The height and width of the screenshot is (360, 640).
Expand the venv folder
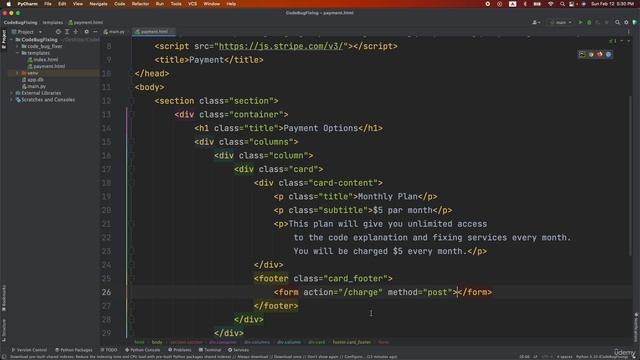18,73
